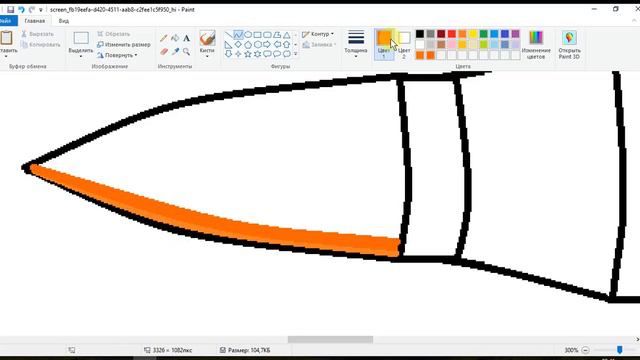Click the Выделить selection rectangle icon
Screen dimensions: 640x360
click(x=81, y=38)
